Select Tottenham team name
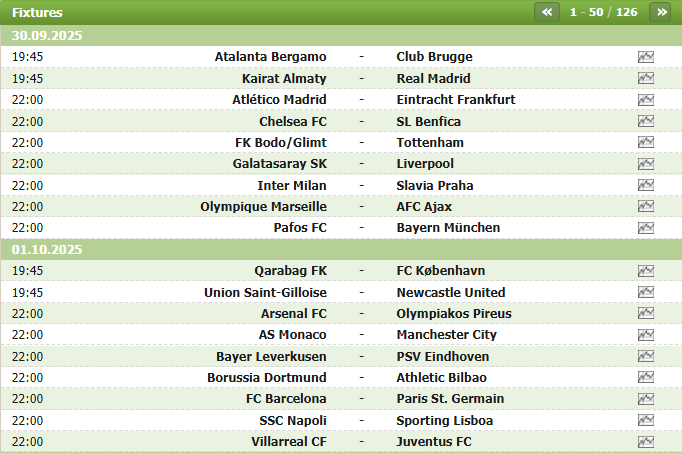The width and height of the screenshot is (682, 453). click(x=430, y=143)
